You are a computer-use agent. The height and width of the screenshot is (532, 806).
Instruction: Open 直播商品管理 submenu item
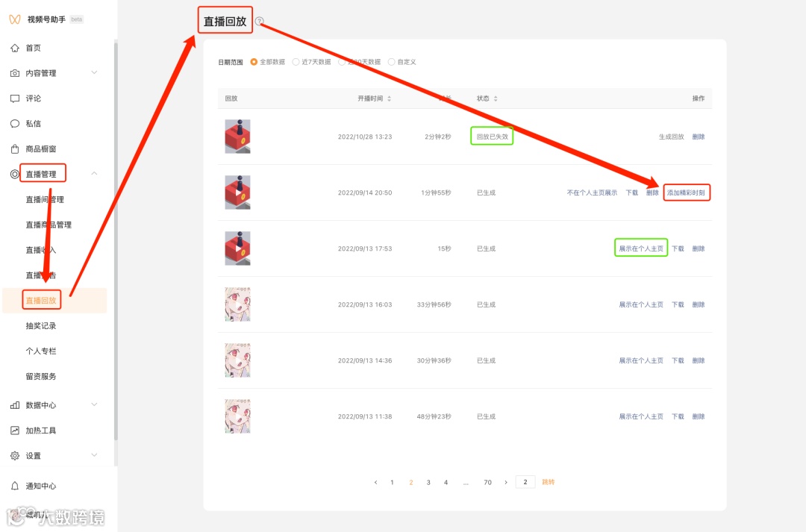(49, 225)
